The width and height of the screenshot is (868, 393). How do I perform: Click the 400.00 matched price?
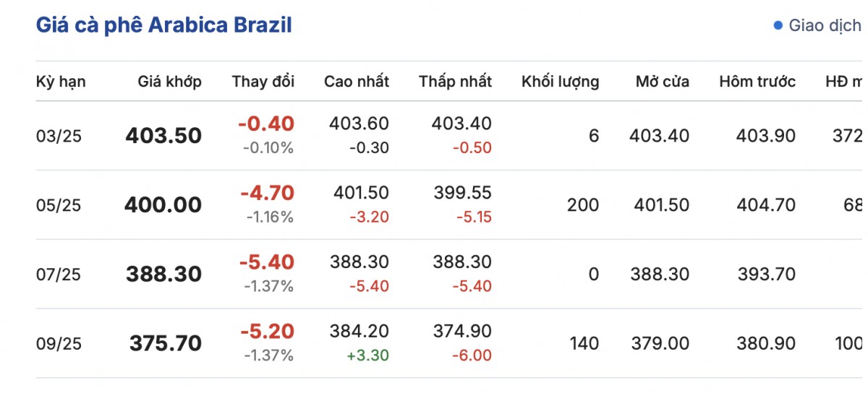[x=163, y=205]
